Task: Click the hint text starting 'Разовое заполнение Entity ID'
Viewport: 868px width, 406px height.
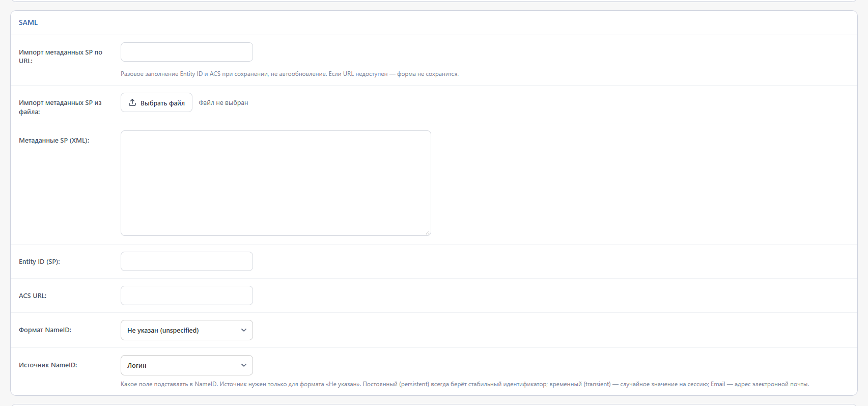Action: 290,74
